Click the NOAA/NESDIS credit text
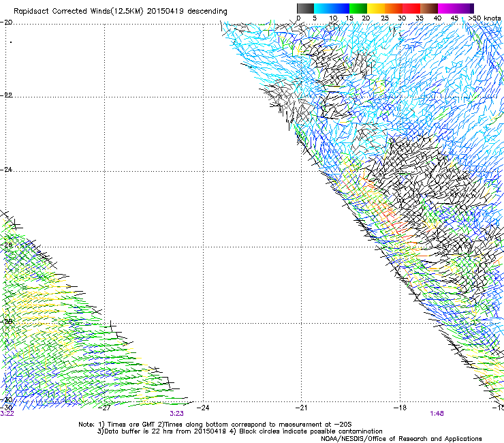The image size is (504, 443). pyautogui.click(x=401, y=439)
